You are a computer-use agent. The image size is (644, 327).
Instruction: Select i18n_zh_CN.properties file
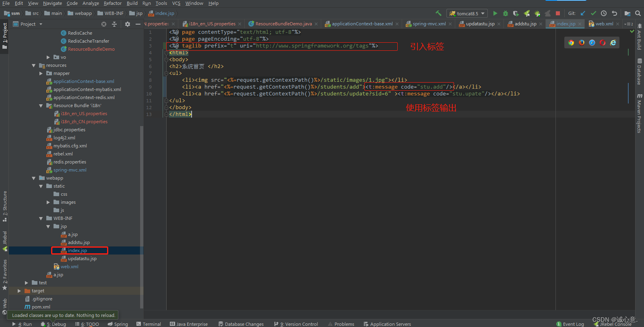(84, 122)
